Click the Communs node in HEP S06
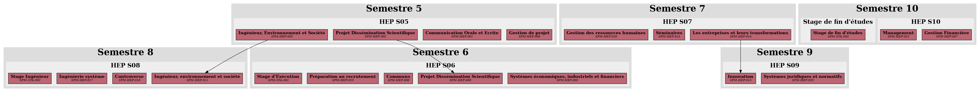The image size is (980, 92). tap(398, 78)
